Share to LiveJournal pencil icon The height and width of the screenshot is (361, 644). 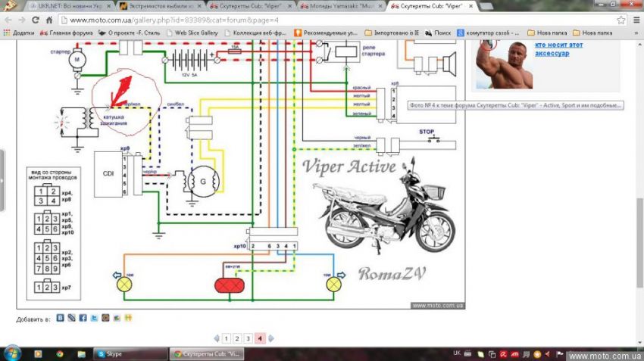pos(71,318)
